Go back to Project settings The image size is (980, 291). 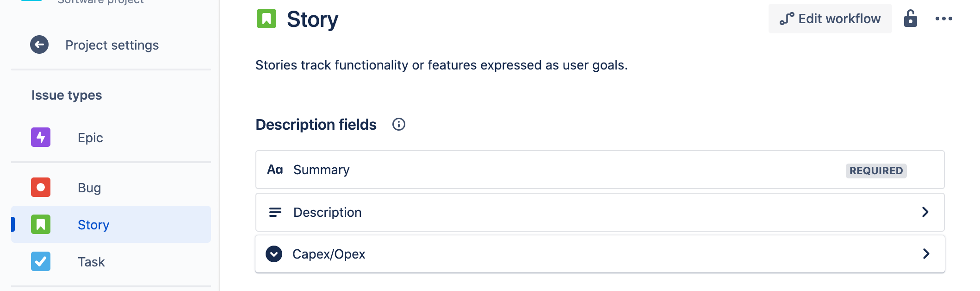click(112, 45)
